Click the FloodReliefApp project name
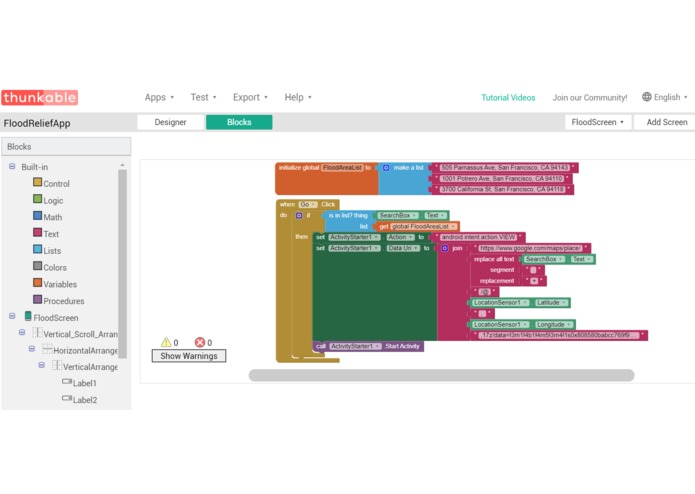Viewport: 695px width, 494px height. point(37,123)
